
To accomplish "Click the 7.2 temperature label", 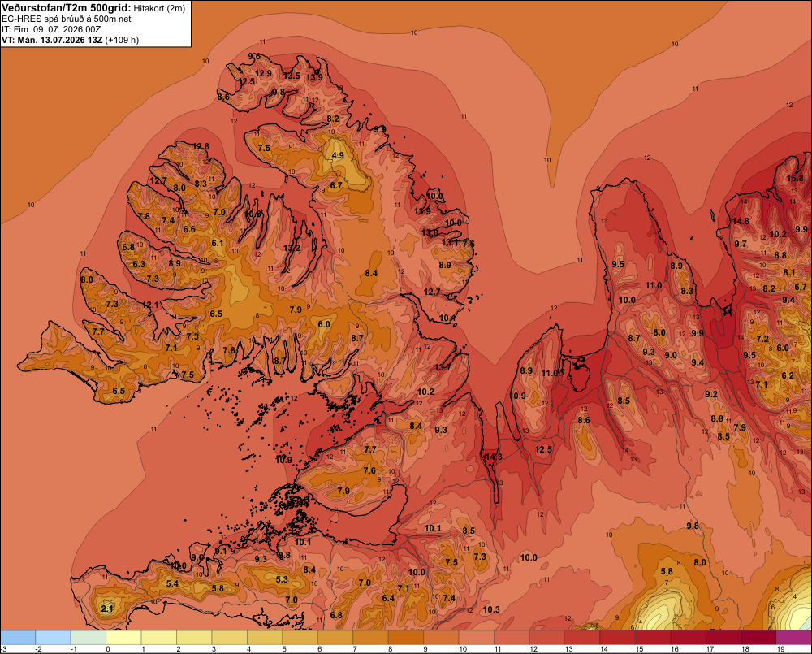I will (762, 339).
